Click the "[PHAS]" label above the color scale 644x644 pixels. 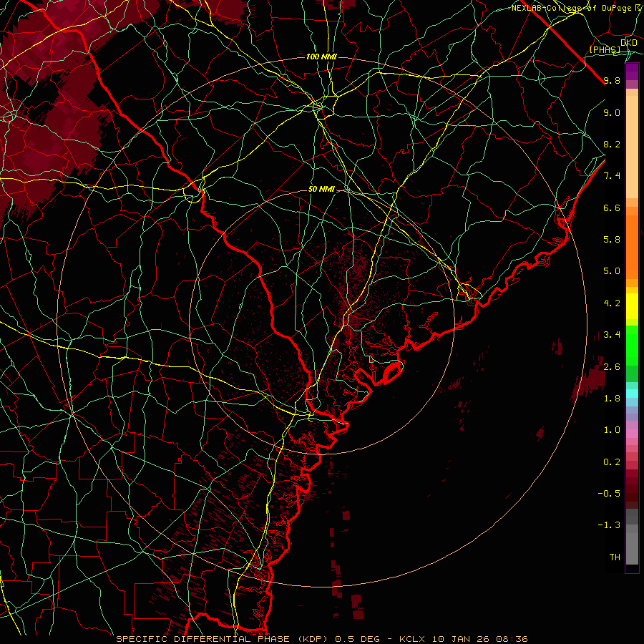(605, 50)
